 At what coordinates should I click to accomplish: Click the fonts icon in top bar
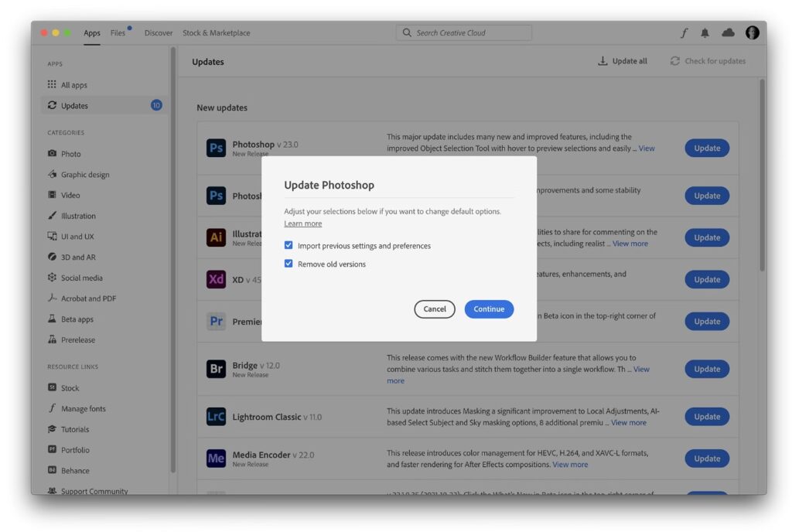pos(684,32)
